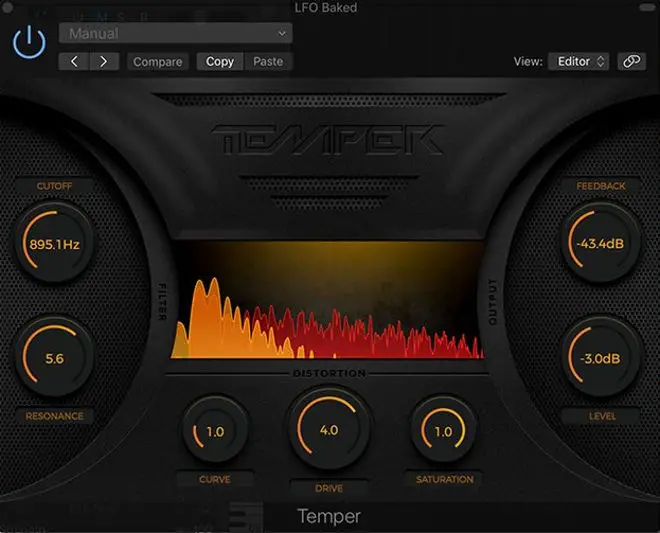Click the Saturation knob
The height and width of the screenshot is (533, 660).
click(x=443, y=431)
